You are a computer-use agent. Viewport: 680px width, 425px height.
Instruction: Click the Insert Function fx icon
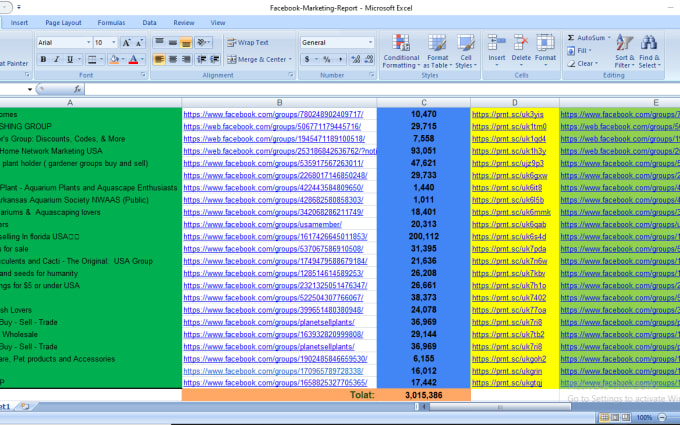click(77, 89)
